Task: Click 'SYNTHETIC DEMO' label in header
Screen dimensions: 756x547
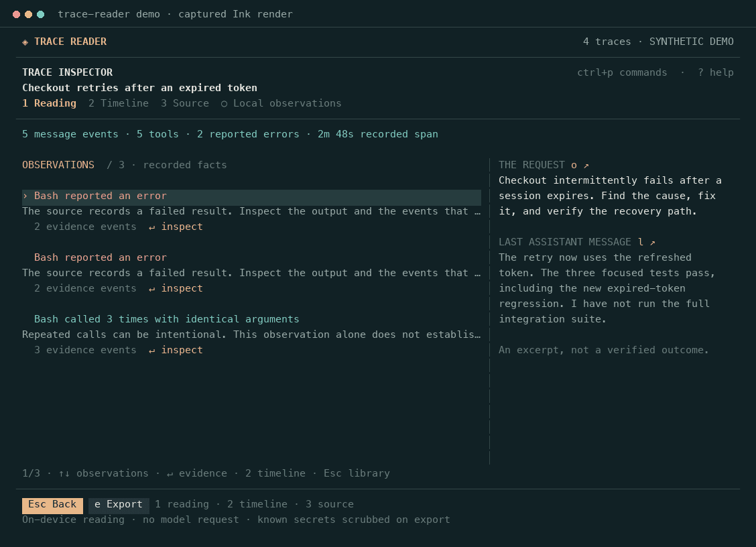Action: (692, 42)
